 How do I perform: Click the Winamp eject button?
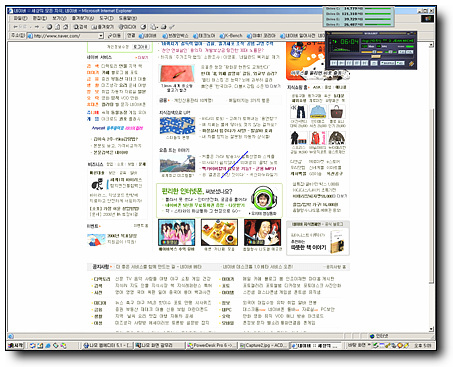pos(374,63)
